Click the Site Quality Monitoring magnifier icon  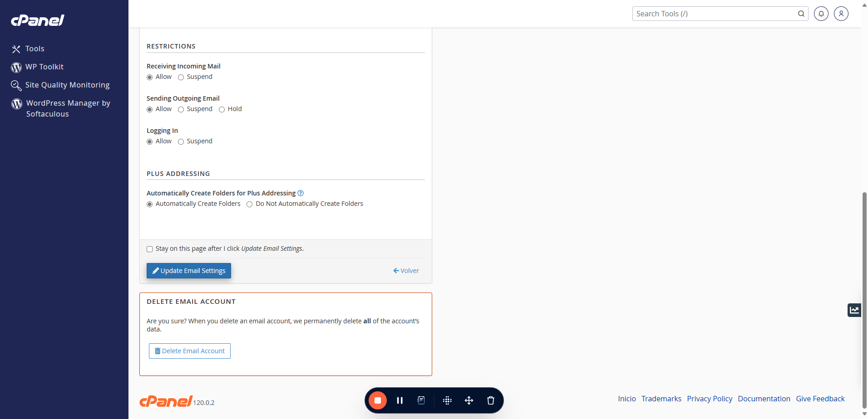click(x=16, y=85)
